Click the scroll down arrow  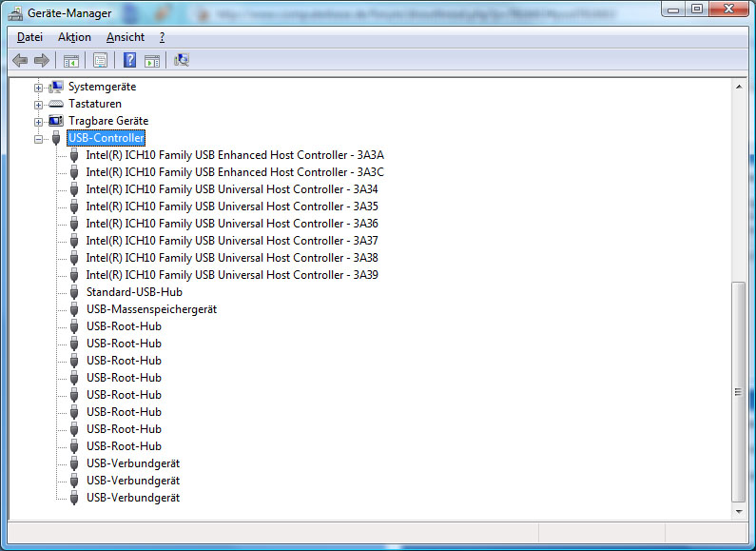pyautogui.click(x=739, y=511)
